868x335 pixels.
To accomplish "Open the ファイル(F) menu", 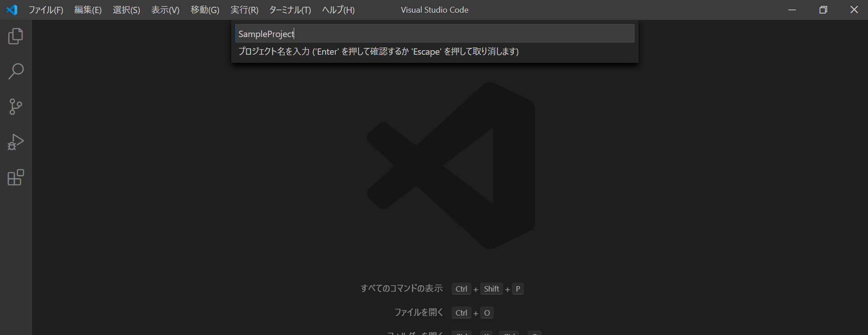I will (46, 10).
